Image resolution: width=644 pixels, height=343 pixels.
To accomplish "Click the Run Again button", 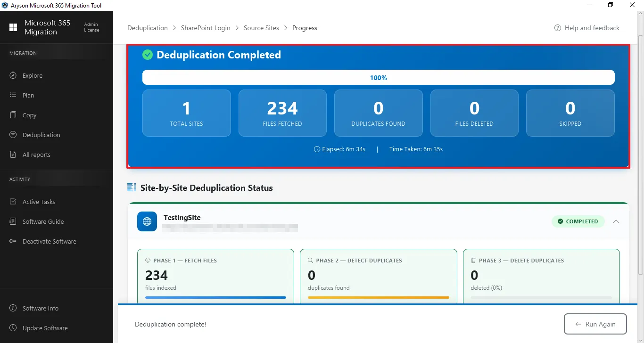I will pos(595,324).
